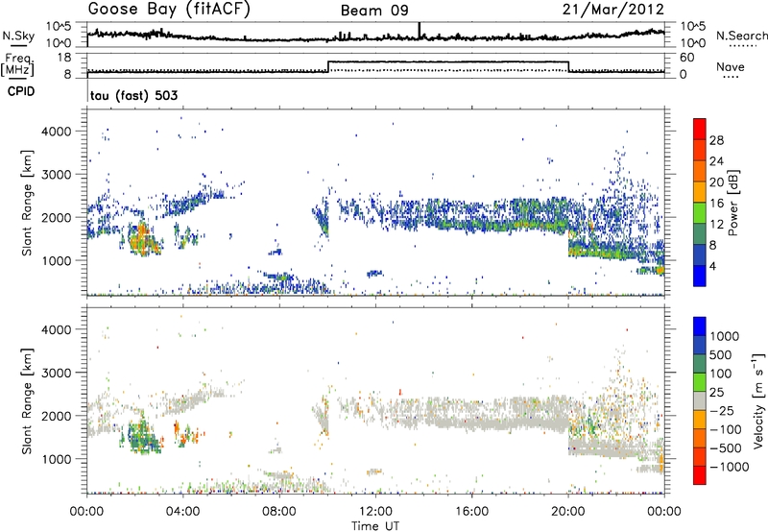Click the gray -25 to 25 Velocity bar segment

click(x=700, y=401)
